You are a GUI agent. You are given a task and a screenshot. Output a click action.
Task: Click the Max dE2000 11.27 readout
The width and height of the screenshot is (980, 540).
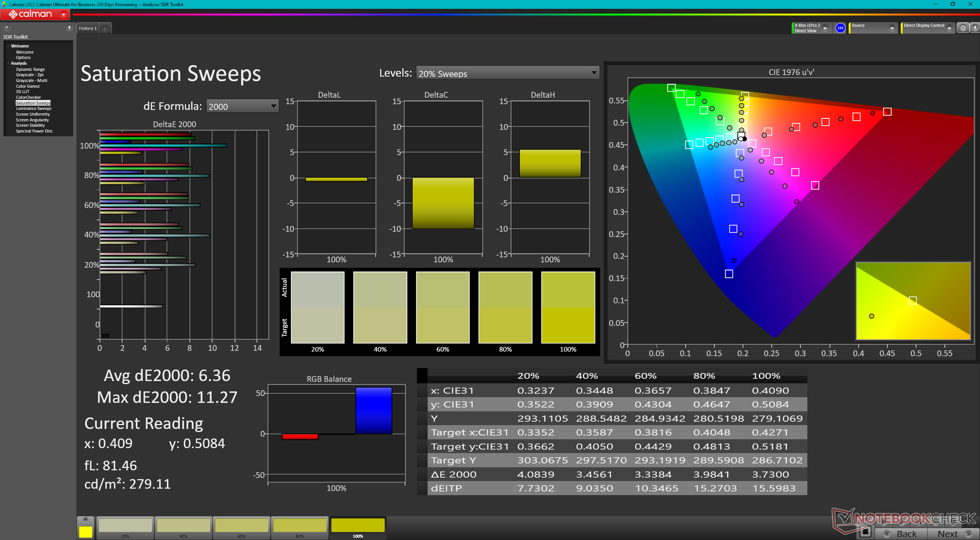click(167, 397)
